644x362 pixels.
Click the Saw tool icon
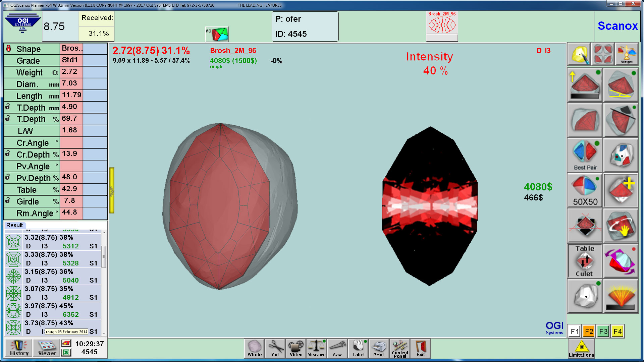coord(337,349)
